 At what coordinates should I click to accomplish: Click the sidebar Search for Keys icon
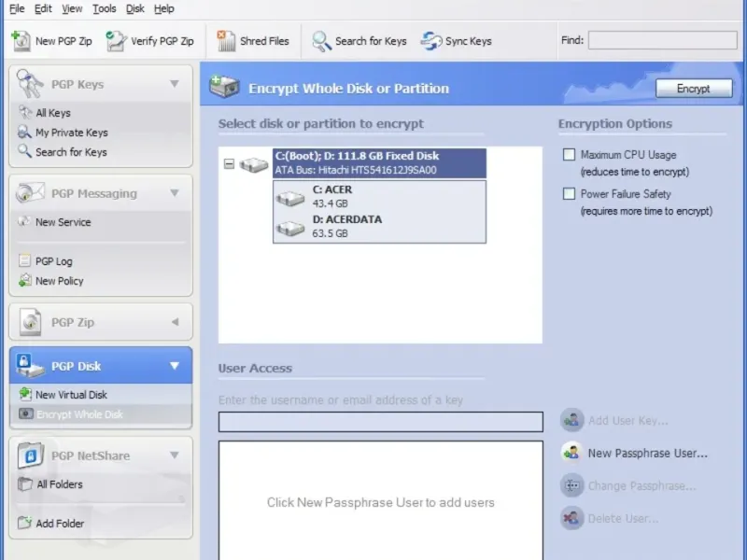(x=25, y=151)
